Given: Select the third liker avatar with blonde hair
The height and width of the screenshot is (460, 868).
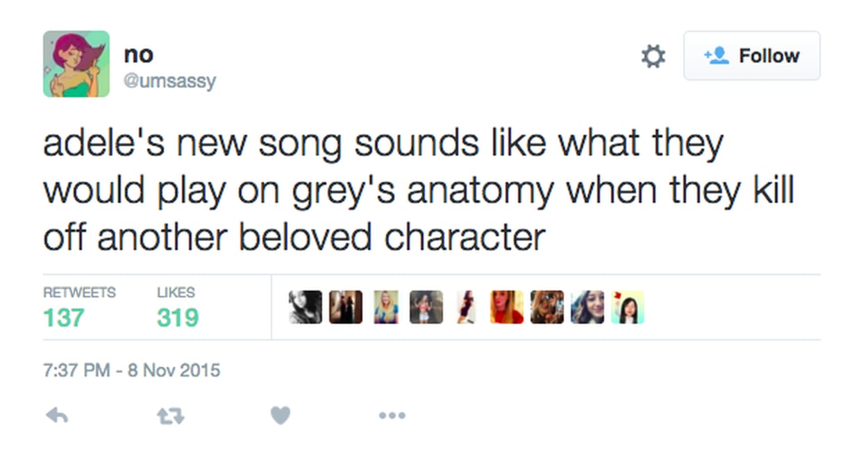Looking at the screenshot, I should coord(386,307).
